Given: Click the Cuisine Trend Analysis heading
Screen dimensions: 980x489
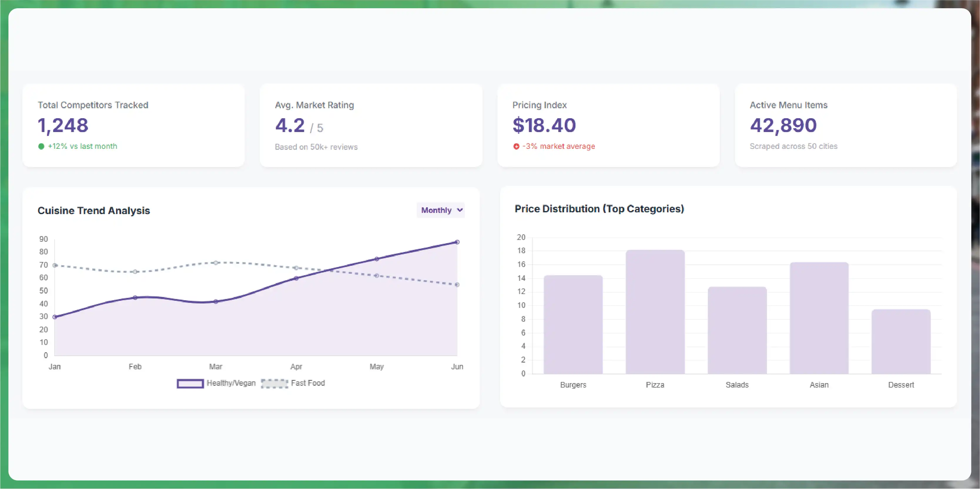Looking at the screenshot, I should [93, 211].
